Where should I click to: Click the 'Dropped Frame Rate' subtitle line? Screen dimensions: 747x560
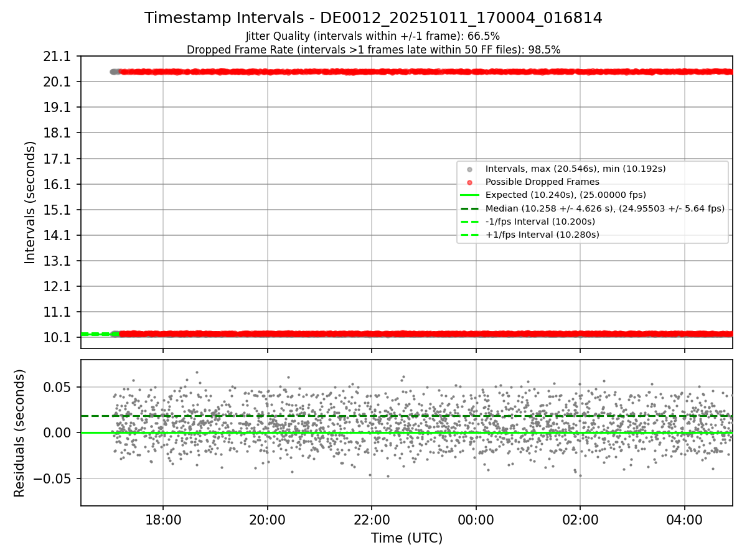374,50
